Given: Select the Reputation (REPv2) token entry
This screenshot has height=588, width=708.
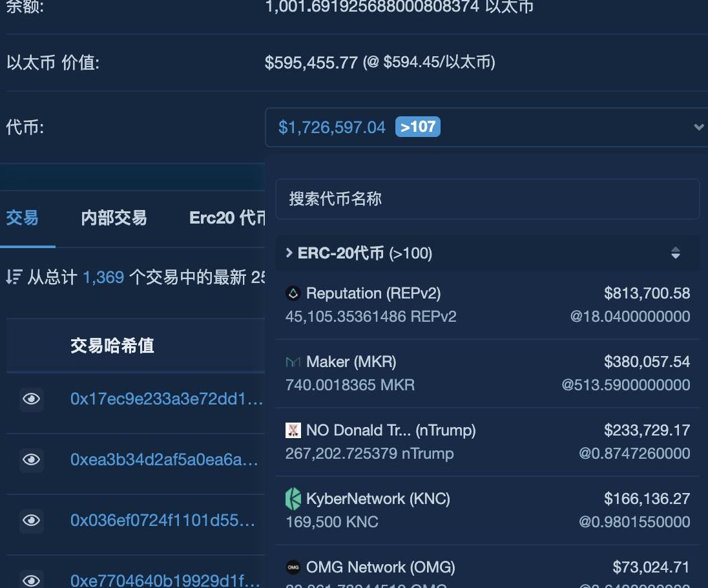Looking at the screenshot, I should [x=488, y=305].
